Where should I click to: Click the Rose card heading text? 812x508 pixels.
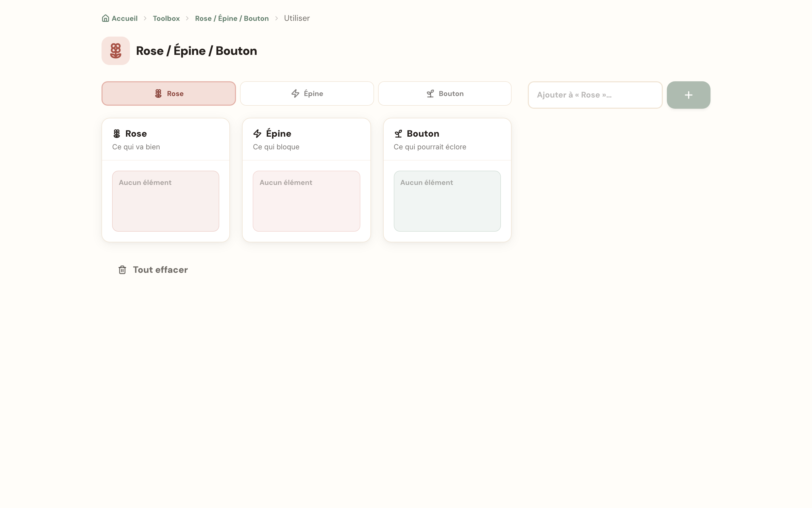pyautogui.click(x=136, y=134)
